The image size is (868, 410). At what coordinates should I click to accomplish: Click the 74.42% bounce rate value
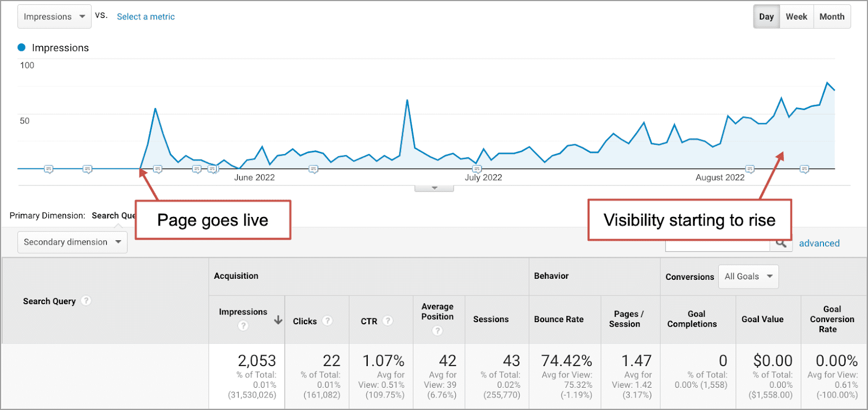pyautogui.click(x=567, y=361)
